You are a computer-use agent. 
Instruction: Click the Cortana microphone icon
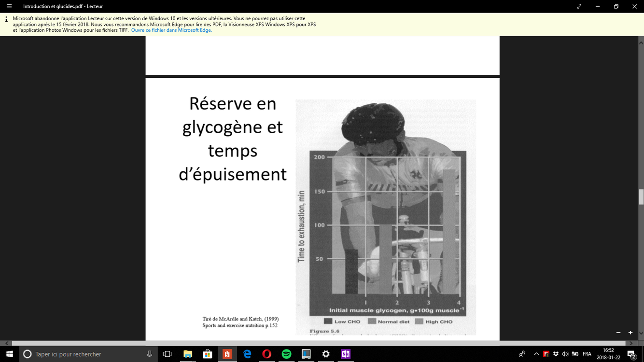click(150, 354)
